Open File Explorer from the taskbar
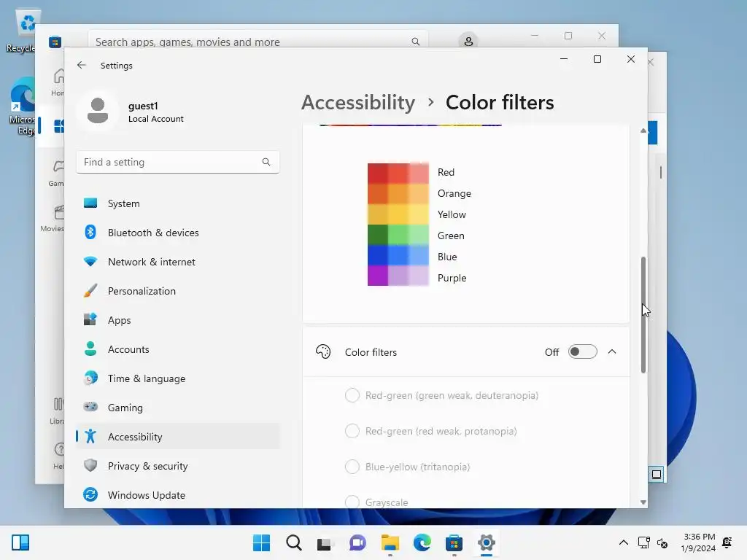This screenshot has height=560, width=747. (x=390, y=542)
